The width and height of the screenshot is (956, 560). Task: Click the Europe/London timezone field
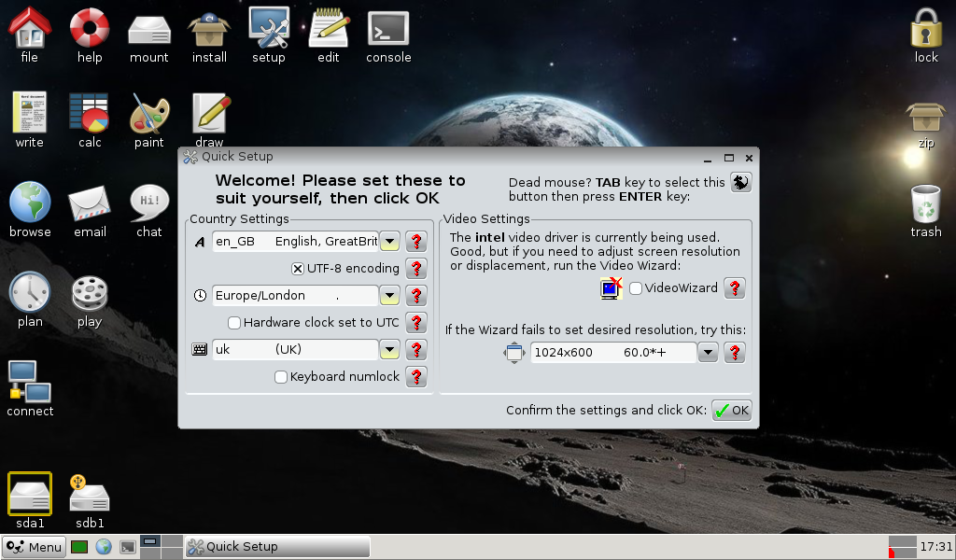[296, 296]
